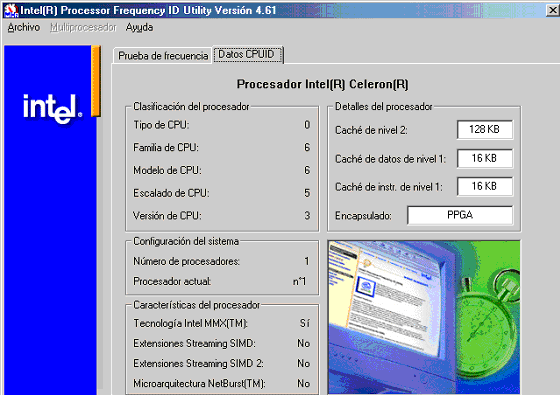Click the Intel logo on the blue panel

pos(52,108)
